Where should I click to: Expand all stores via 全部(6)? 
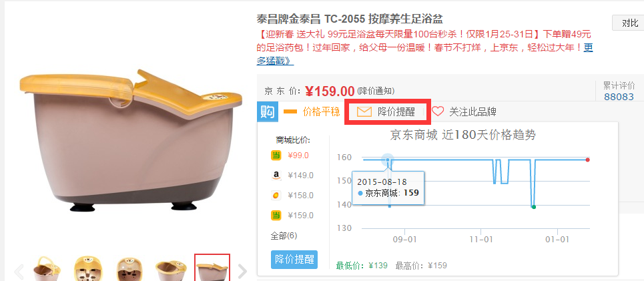click(x=284, y=236)
